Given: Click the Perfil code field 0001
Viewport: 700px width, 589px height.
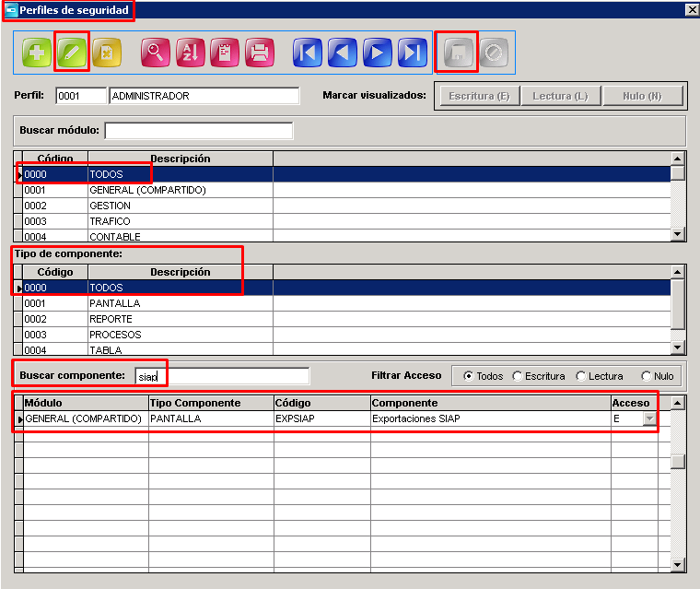Looking at the screenshot, I should 81,96.
